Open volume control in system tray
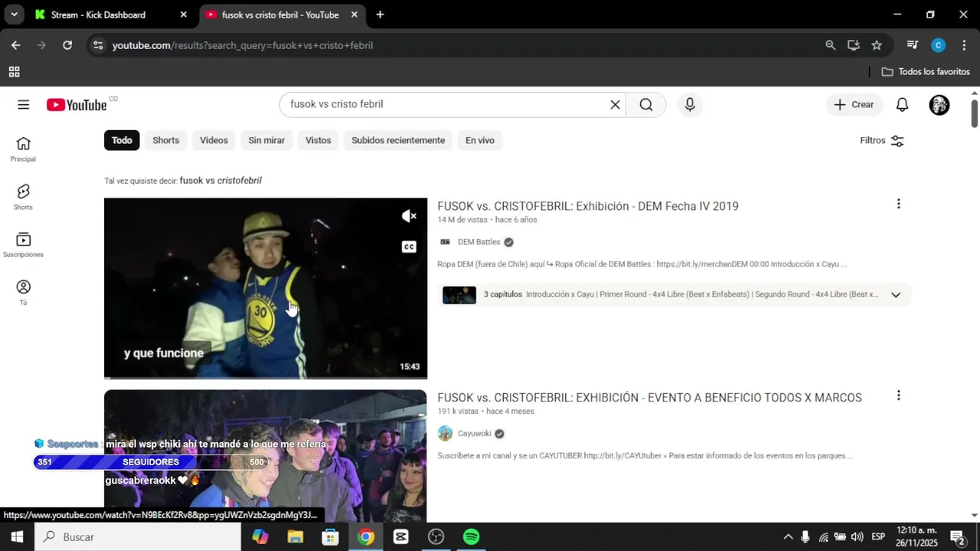 [857, 537]
